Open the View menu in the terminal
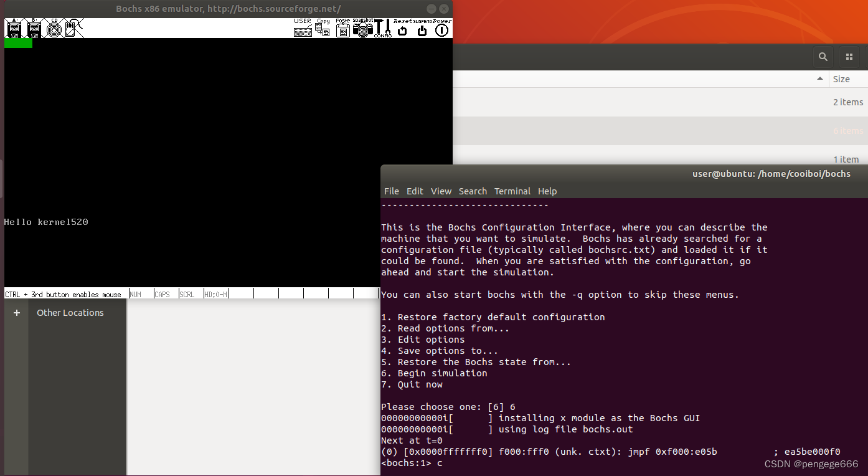 tap(441, 191)
